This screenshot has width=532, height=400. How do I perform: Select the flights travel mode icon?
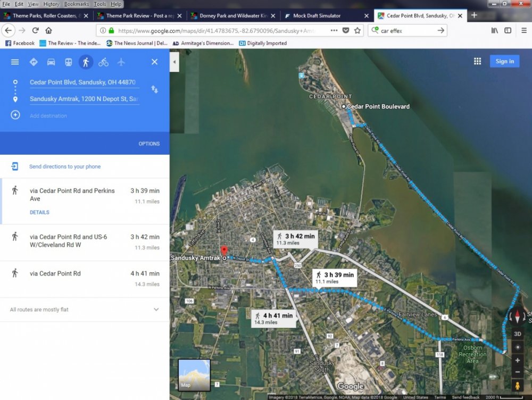(x=121, y=62)
